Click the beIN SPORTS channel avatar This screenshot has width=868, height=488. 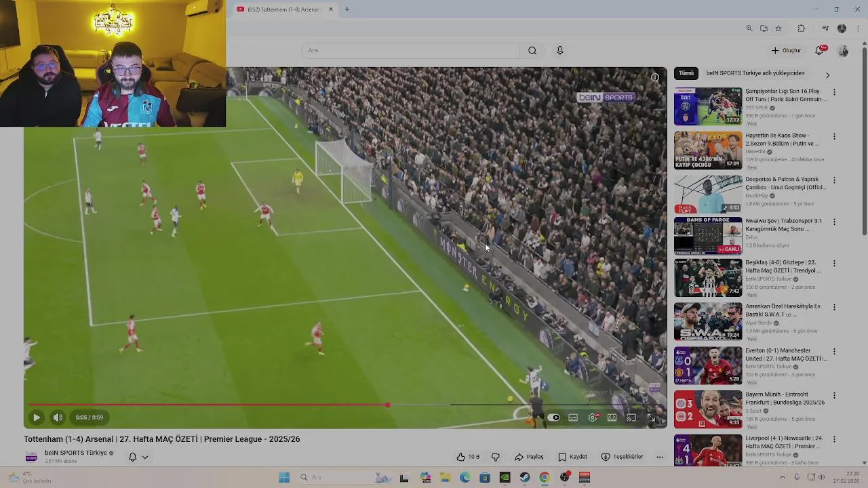[31, 457]
